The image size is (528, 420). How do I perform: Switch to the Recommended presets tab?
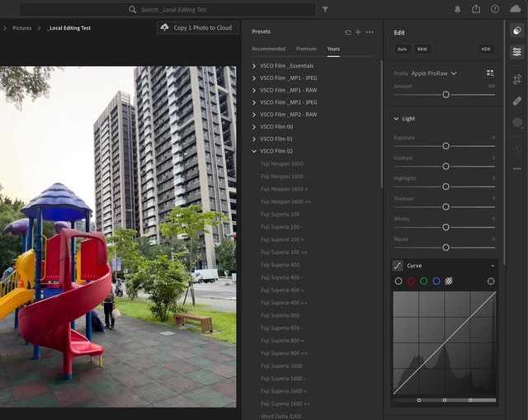268,49
